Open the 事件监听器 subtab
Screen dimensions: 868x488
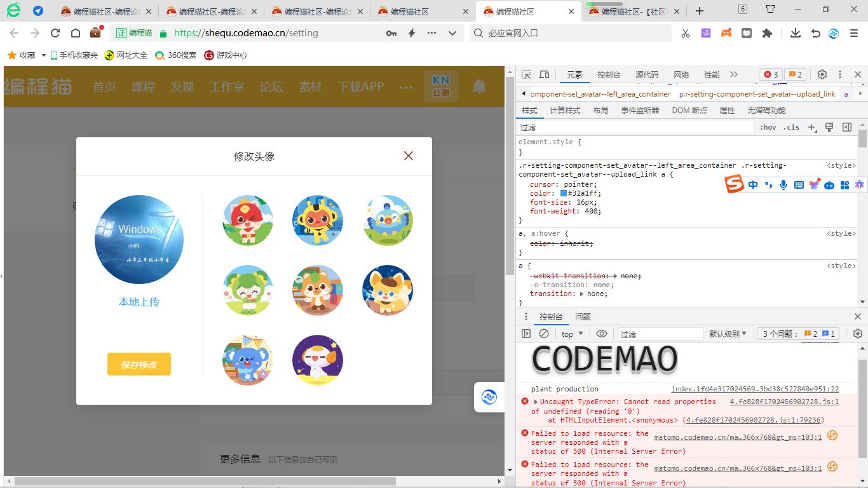pos(640,110)
